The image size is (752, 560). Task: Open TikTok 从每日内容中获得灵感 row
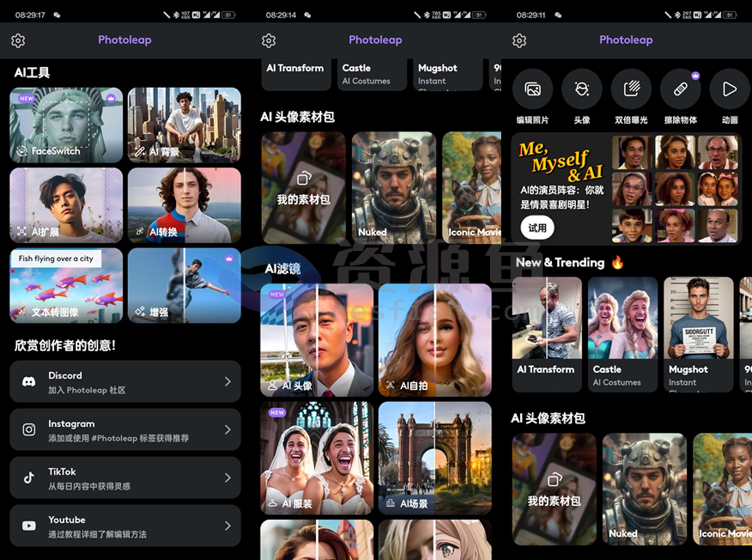tap(125, 478)
